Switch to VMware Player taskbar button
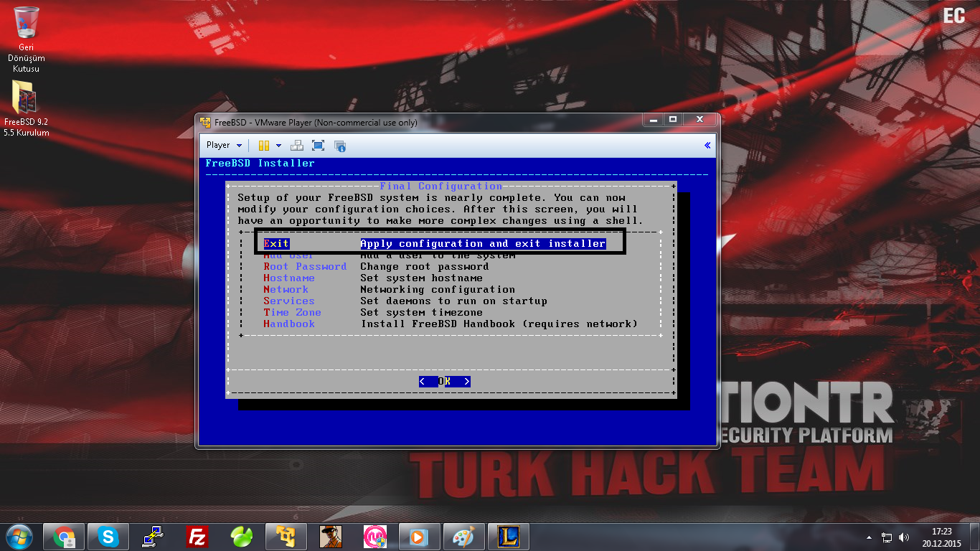Image resolution: width=980 pixels, height=551 pixels. pos(286,537)
